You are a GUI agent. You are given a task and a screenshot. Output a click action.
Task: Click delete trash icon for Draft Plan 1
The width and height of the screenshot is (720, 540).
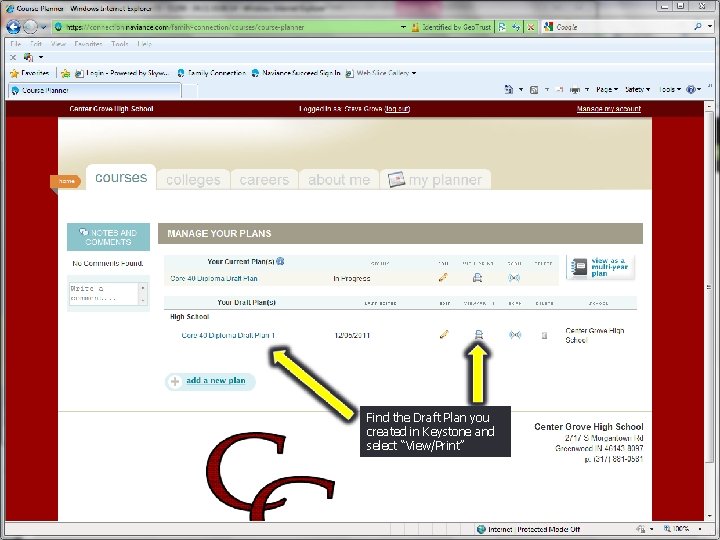tap(545, 336)
